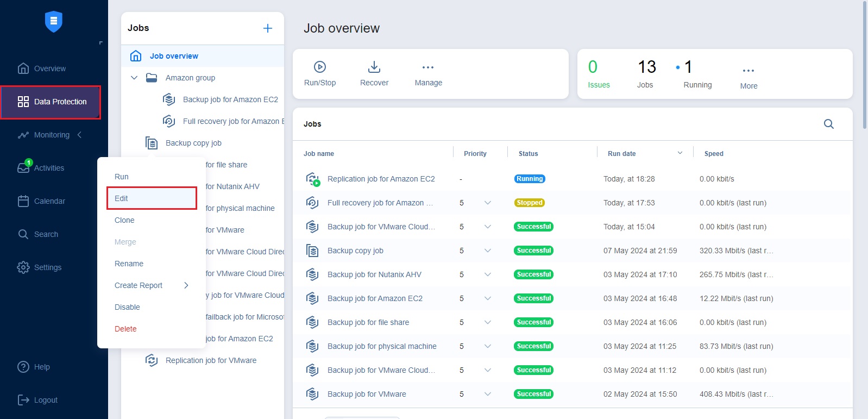The width and height of the screenshot is (868, 419).
Task: Click the Recover download icon
Action: click(374, 67)
